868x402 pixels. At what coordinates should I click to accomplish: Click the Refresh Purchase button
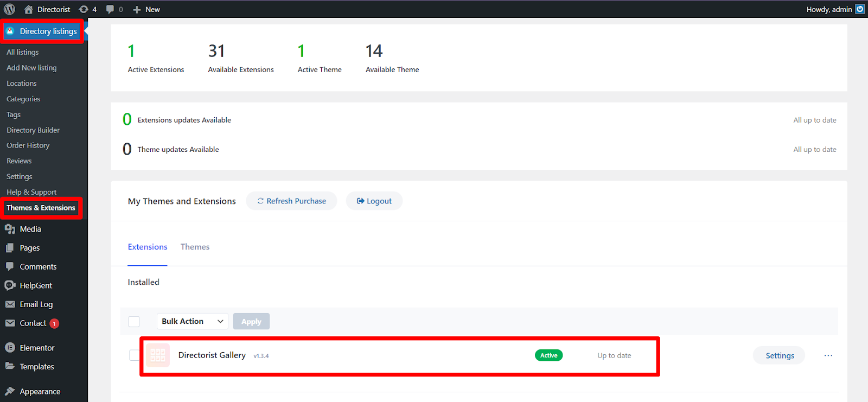pyautogui.click(x=291, y=201)
